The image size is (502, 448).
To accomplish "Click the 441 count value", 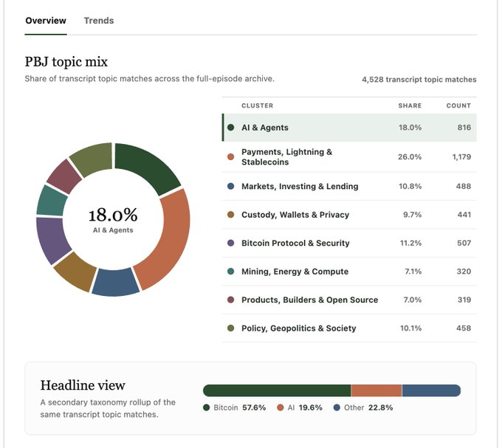I will pos(464,215).
